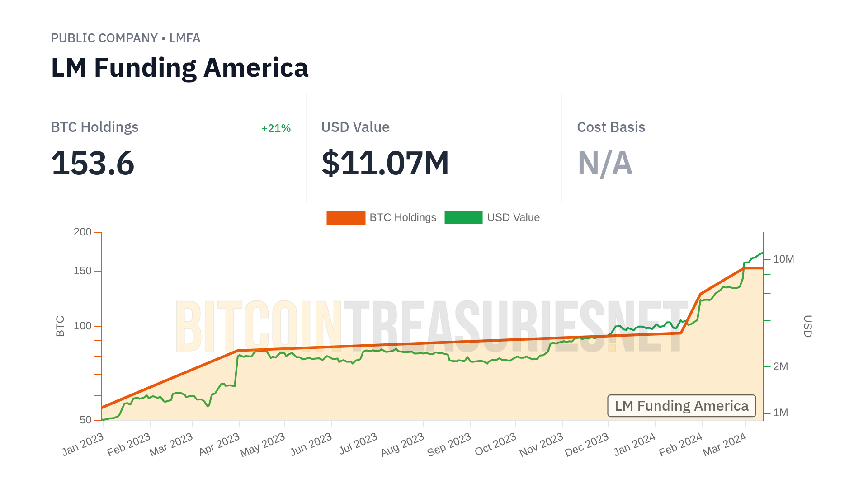
Task: Click the BitcoinTreasuries.net watermark
Action: pos(432,326)
